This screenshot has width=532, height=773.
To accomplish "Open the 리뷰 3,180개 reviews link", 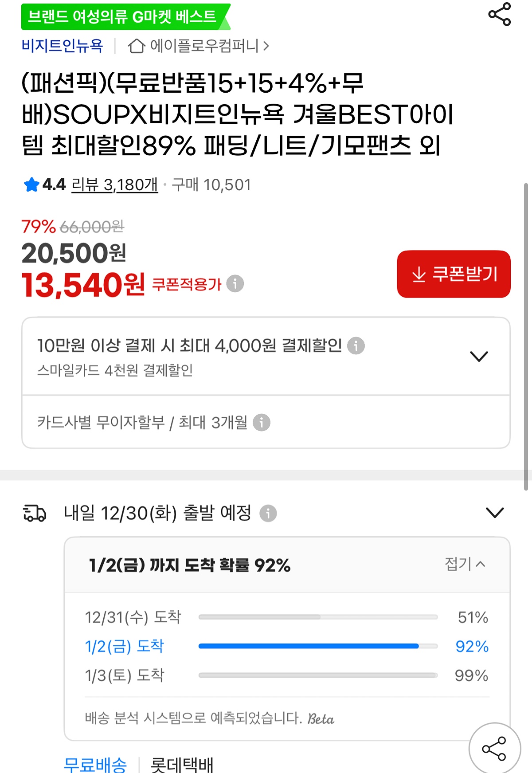I will 114,185.
